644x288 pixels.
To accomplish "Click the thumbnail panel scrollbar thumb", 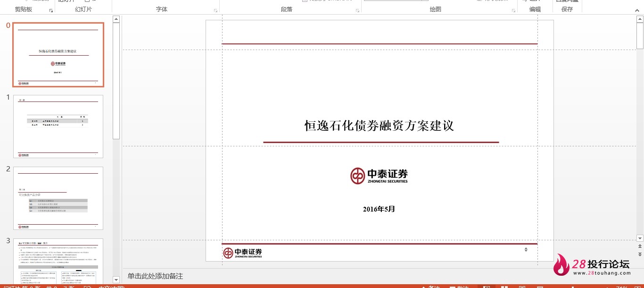I will (x=116, y=81).
